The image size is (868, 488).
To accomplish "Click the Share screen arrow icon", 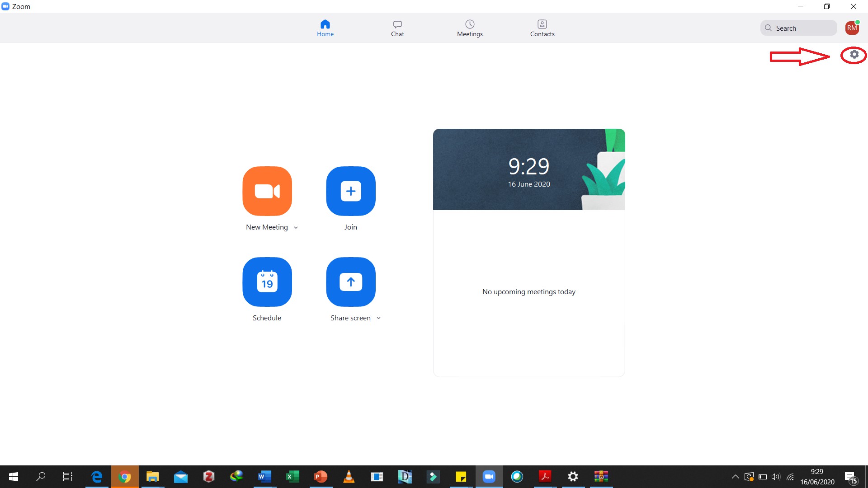I will 351,282.
